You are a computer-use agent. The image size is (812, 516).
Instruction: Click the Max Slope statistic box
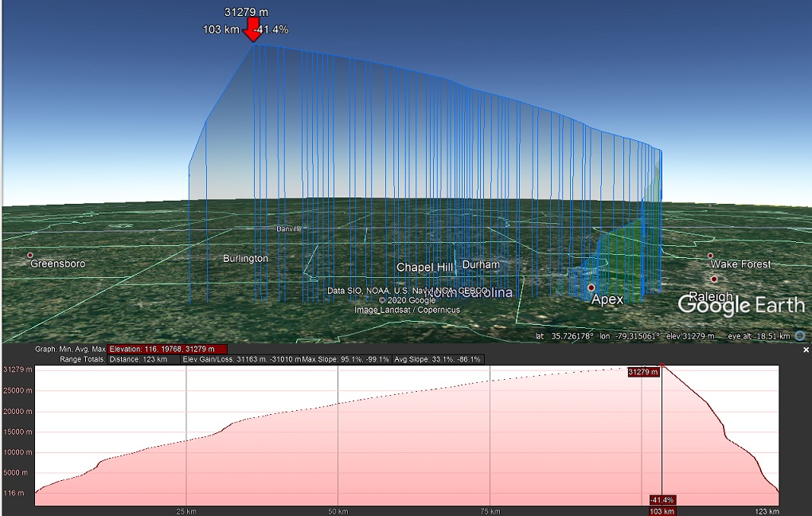coord(346,359)
